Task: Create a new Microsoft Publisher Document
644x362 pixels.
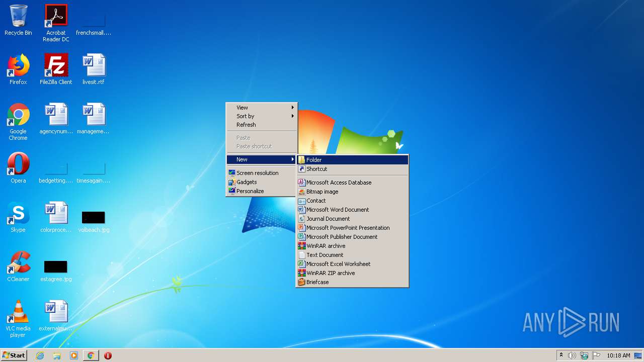Action: pyautogui.click(x=352, y=237)
